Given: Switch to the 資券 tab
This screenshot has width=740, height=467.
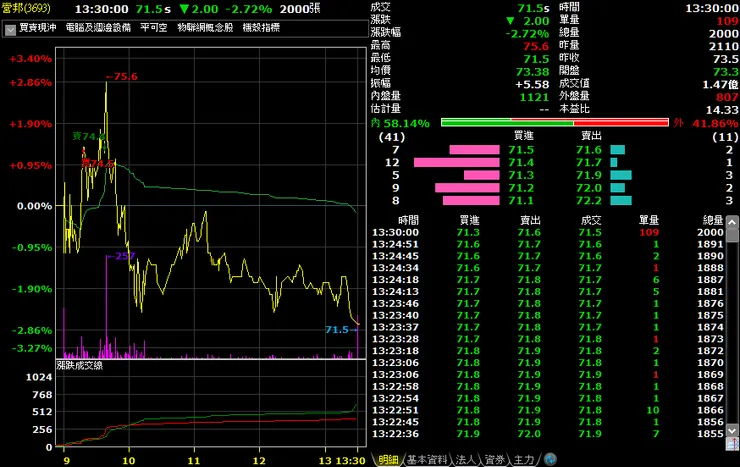Looking at the screenshot, I should pos(494,459).
